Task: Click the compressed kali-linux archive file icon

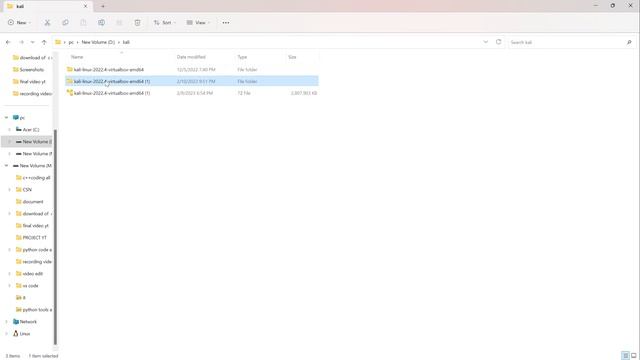Action: [x=70, y=93]
